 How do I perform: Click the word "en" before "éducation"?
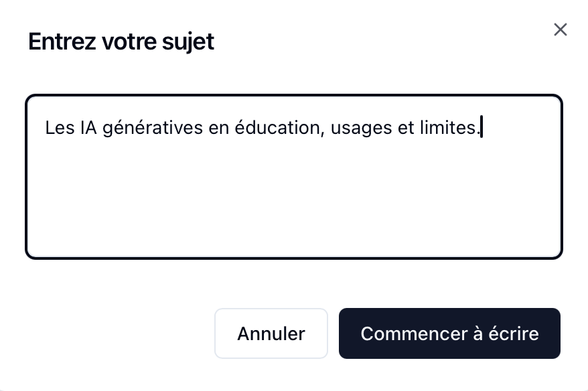pos(219,128)
